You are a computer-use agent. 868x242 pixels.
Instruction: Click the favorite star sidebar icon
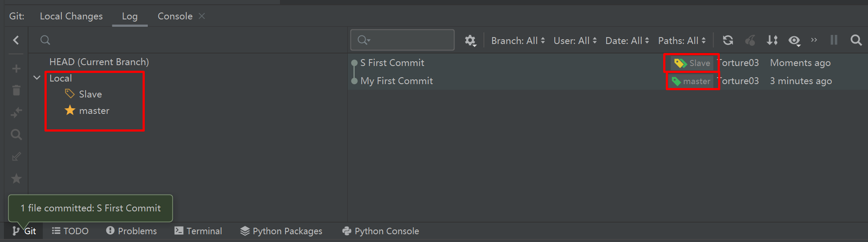(16, 179)
